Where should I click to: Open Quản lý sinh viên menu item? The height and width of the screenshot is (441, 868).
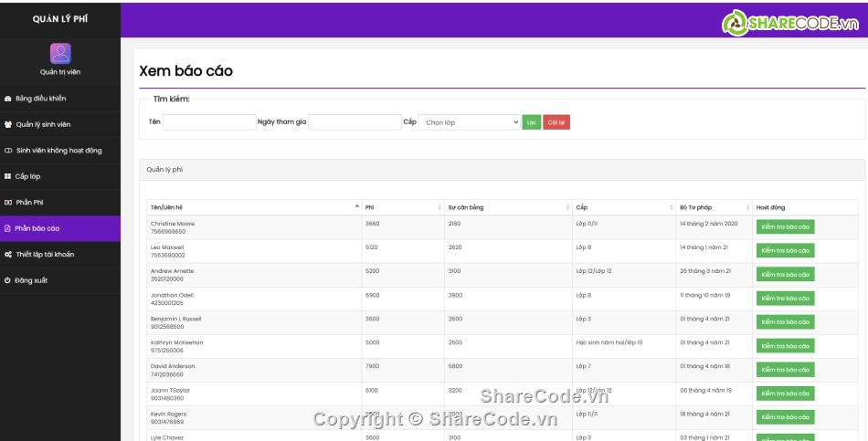59,124
